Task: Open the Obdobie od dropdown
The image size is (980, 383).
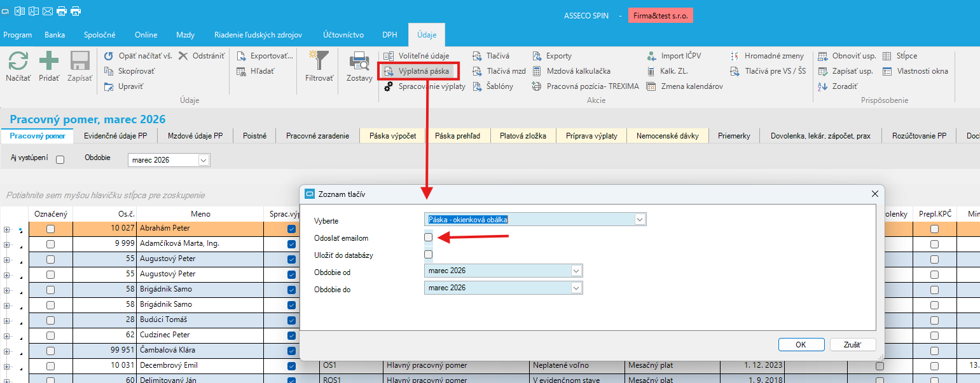Action: click(x=576, y=271)
